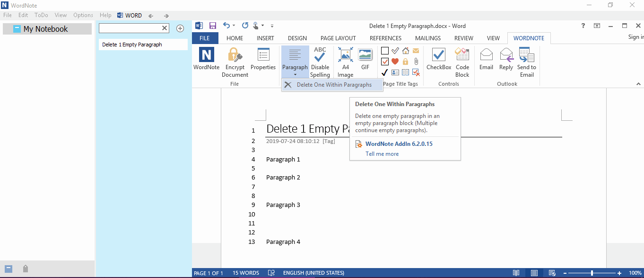Click the Reply Outlook button

pyautogui.click(x=506, y=59)
